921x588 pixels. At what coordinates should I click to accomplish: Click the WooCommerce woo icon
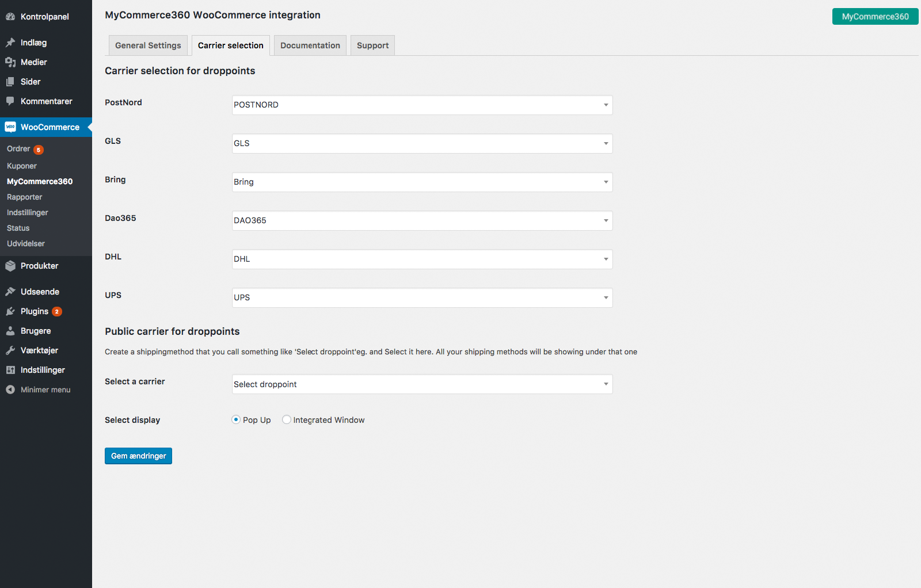[x=10, y=127]
